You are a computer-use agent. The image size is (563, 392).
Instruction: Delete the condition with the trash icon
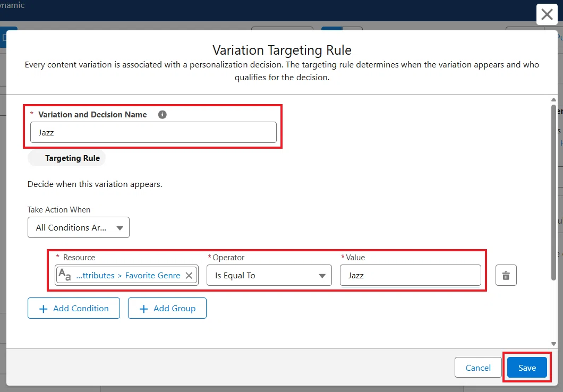tap(506, 275)
